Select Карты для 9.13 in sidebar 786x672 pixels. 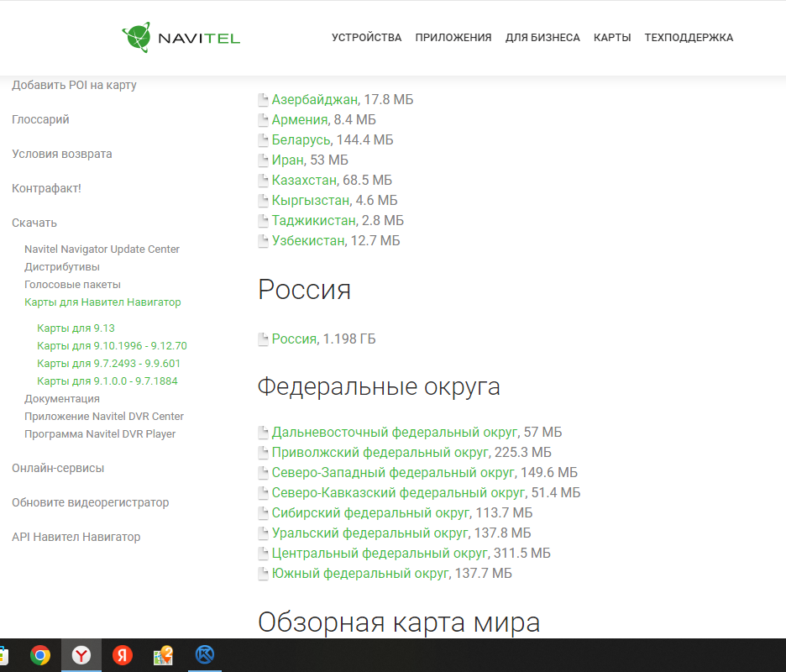(x=76, y=328)
